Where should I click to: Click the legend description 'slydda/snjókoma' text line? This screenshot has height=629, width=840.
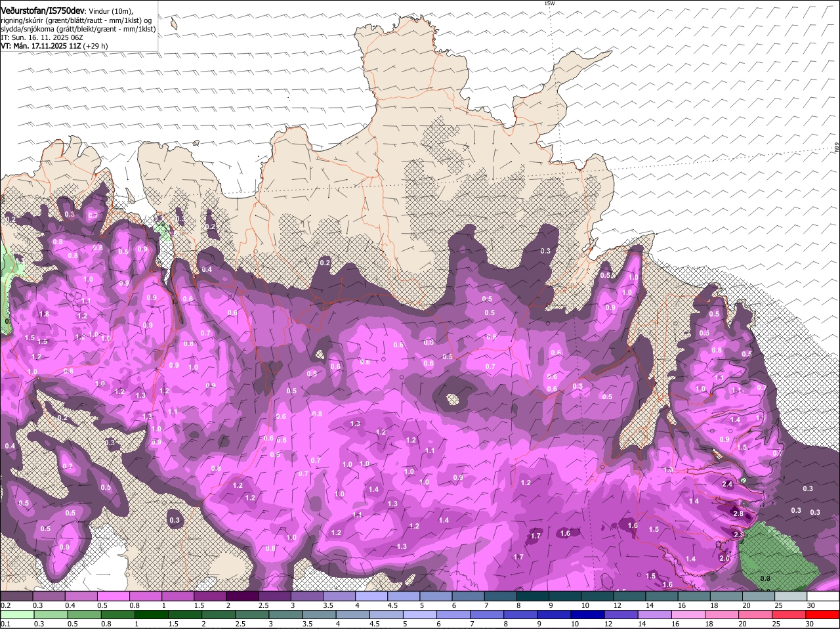[78, 29]
